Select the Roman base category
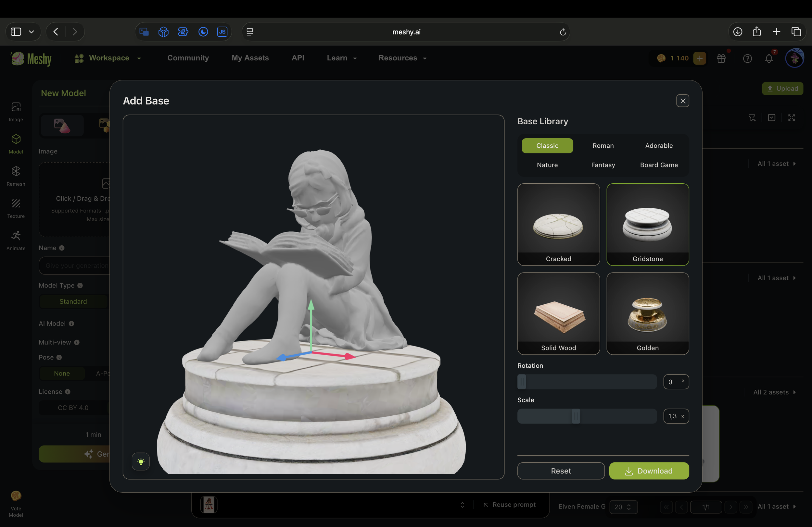 [x=603, y=146]
